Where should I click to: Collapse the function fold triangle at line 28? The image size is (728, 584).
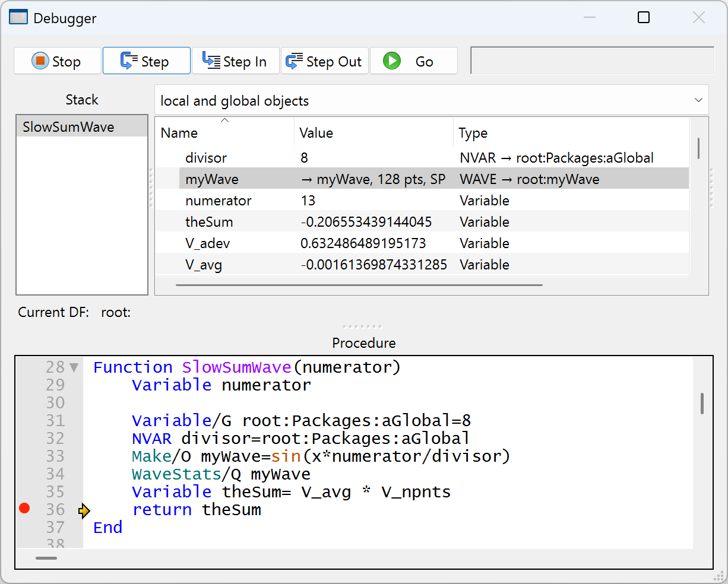pos(74,368)
